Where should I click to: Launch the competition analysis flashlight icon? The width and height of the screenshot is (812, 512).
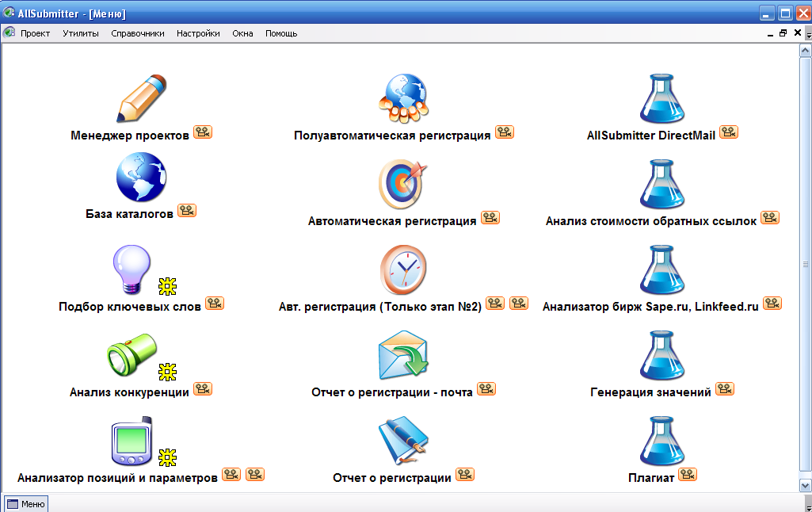point(132,355)
